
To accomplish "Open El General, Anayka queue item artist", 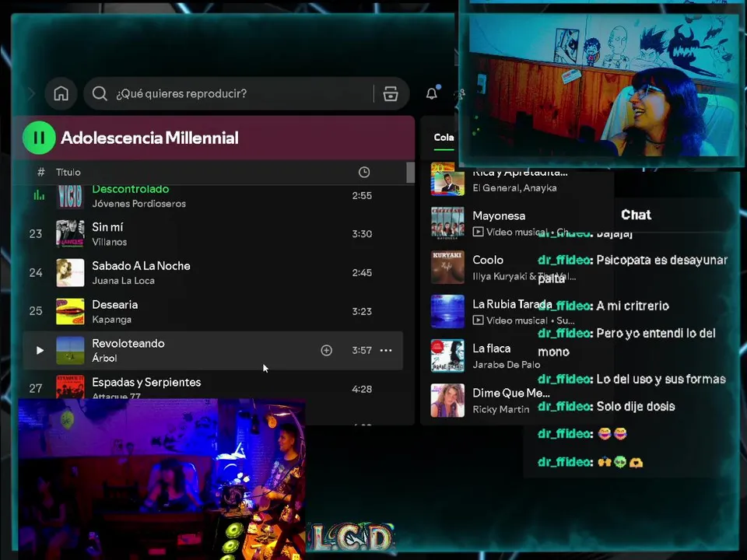I will 514,188.
